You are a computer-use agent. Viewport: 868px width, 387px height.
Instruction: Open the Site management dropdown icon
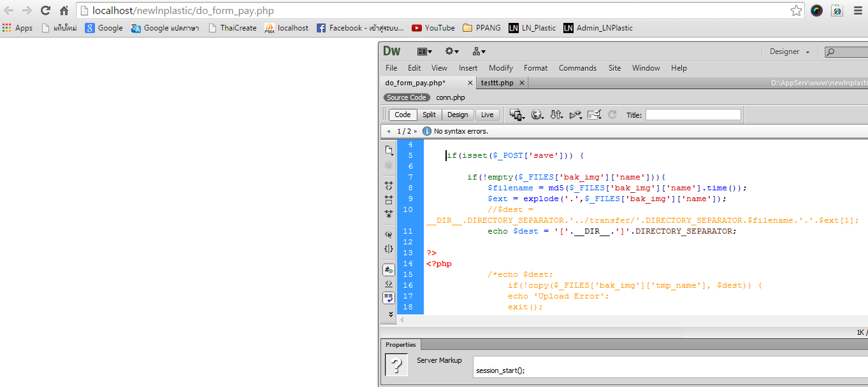479,52
